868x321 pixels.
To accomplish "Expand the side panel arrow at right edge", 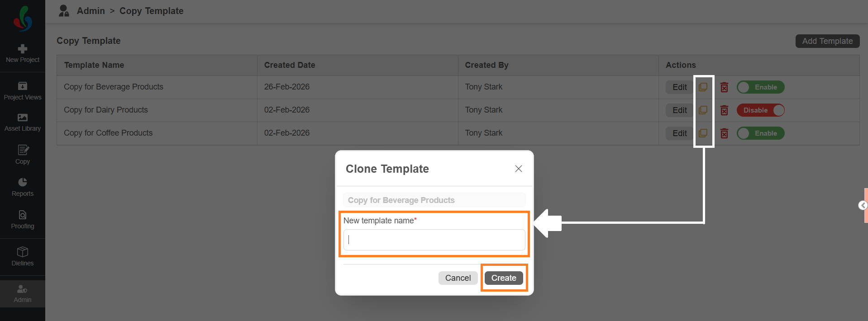I will 863,206.
